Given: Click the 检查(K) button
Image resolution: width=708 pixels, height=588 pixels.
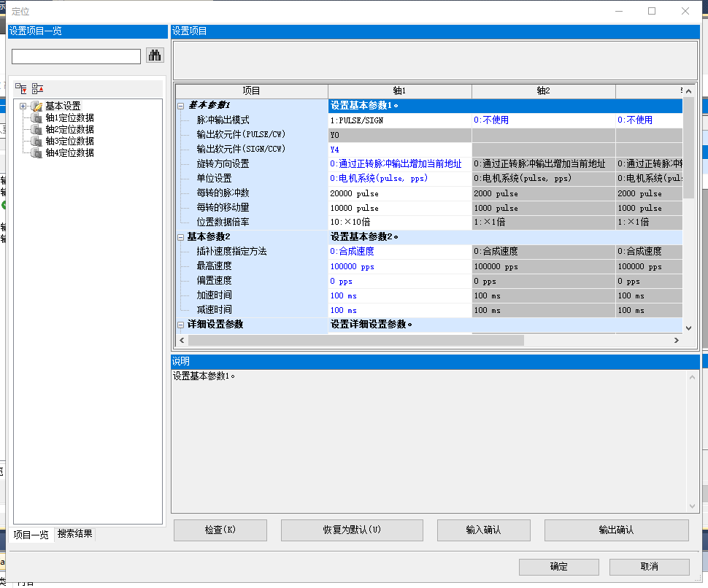Looking at the screenshot, I should pos(220,530).
